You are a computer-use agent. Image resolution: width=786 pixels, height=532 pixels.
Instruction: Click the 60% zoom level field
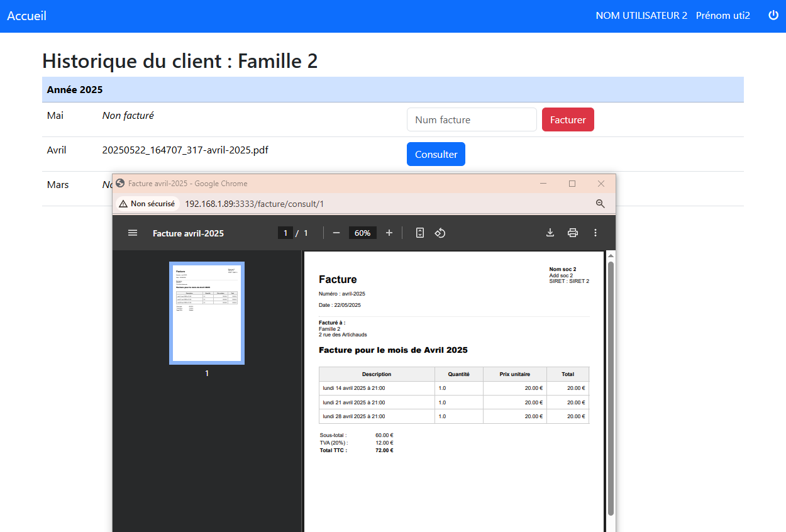pos(362,233)
